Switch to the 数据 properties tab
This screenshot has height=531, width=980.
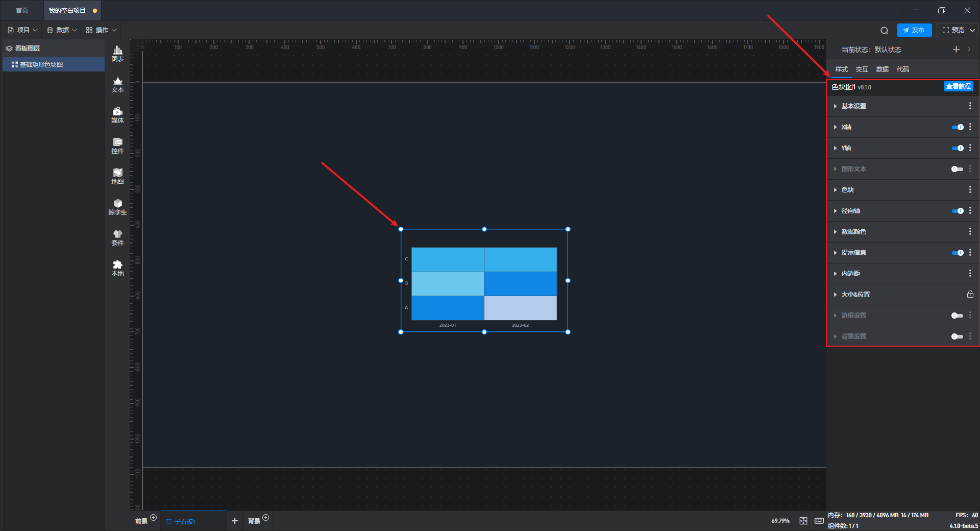[882, 69]
